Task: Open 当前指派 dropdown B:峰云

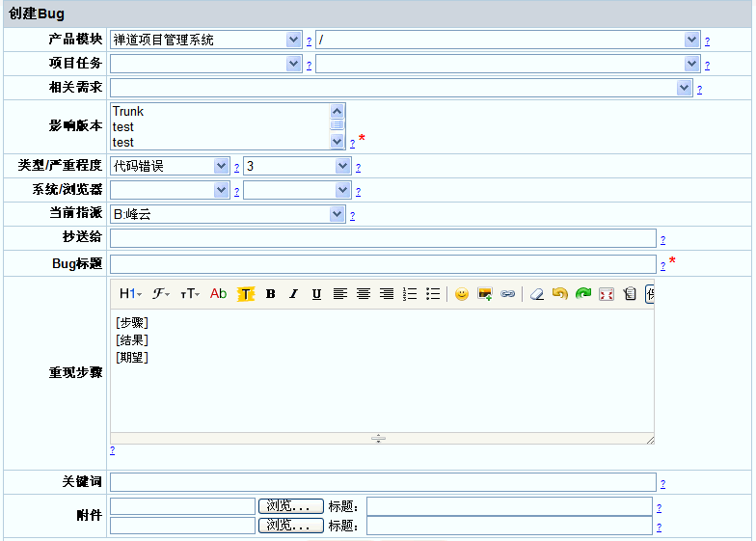Action: [228, 214]
